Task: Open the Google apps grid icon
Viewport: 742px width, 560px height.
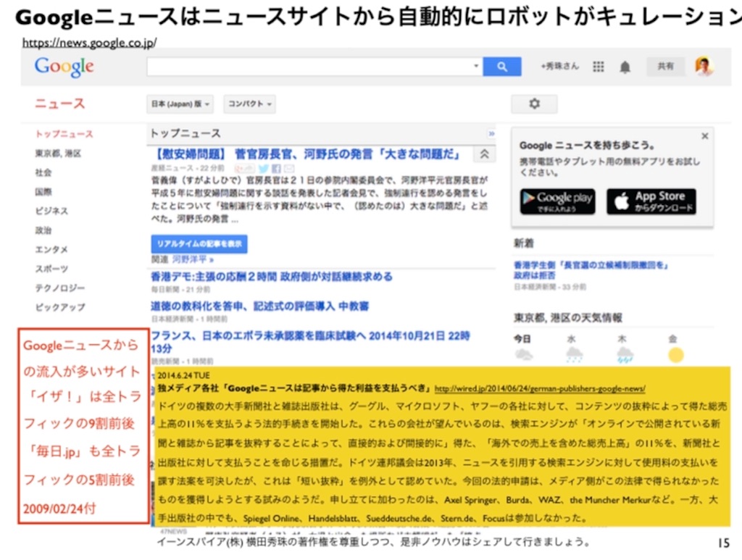Action: pos(598,67)
